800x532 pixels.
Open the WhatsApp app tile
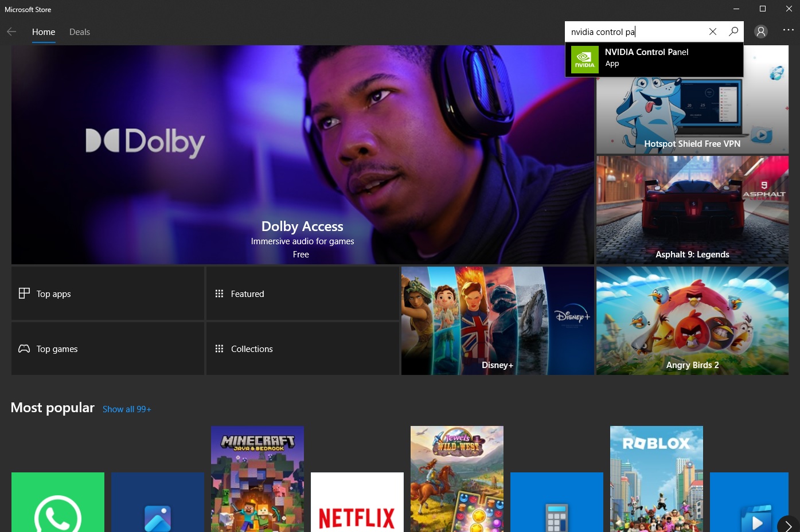pyautogui.click(x=58, y=502)
